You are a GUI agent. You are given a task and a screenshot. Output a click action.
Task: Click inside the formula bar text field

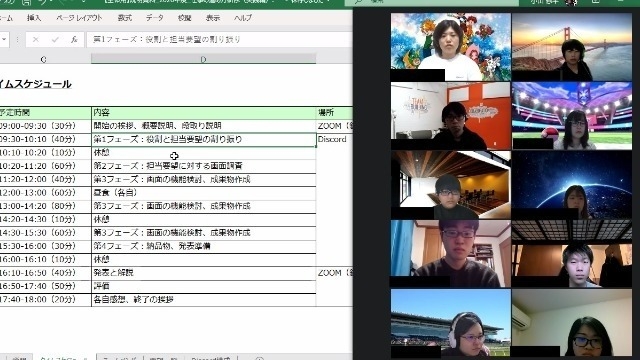pyautogui.click(x=219, y=40)
